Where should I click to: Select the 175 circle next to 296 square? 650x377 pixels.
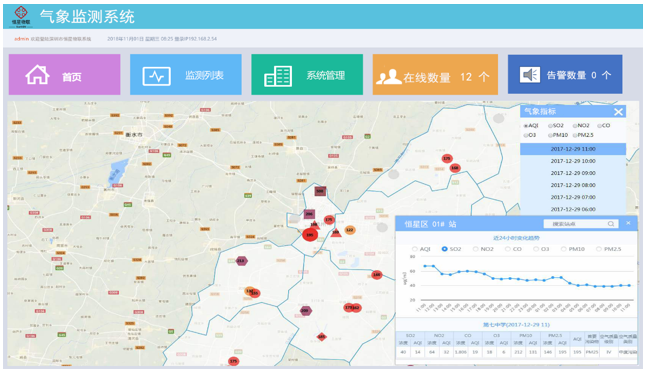[329, 219]
